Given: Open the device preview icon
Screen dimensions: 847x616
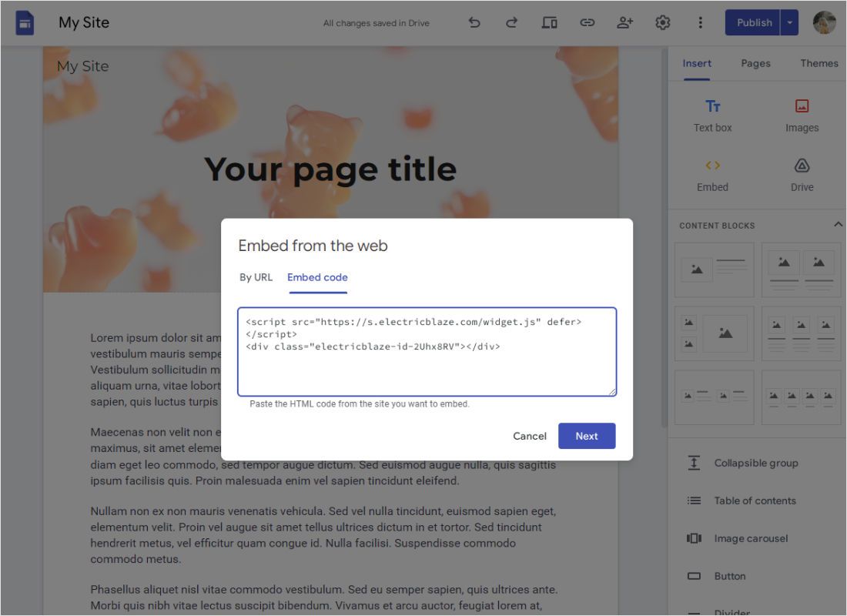Looking at the screenshot, I should pyautogui.click(x=549, y=22).
